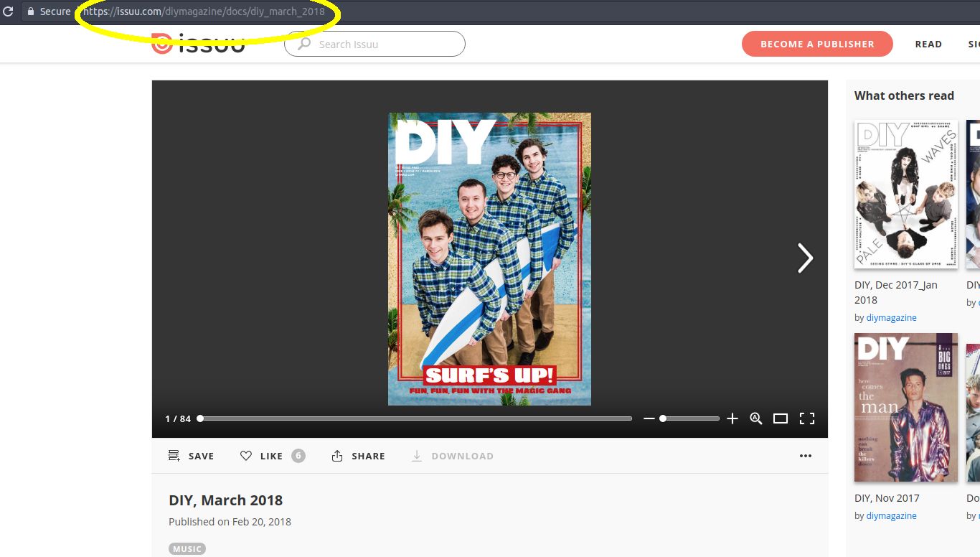Image resolution: width=980 pixels, height=557 pixels.
Task: Click the issuu.com URL in the address bar
Action: [x=204, y=11]
